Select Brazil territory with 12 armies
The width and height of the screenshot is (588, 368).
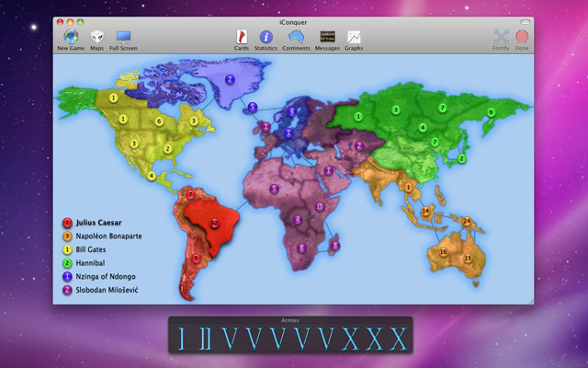(214, 222)
